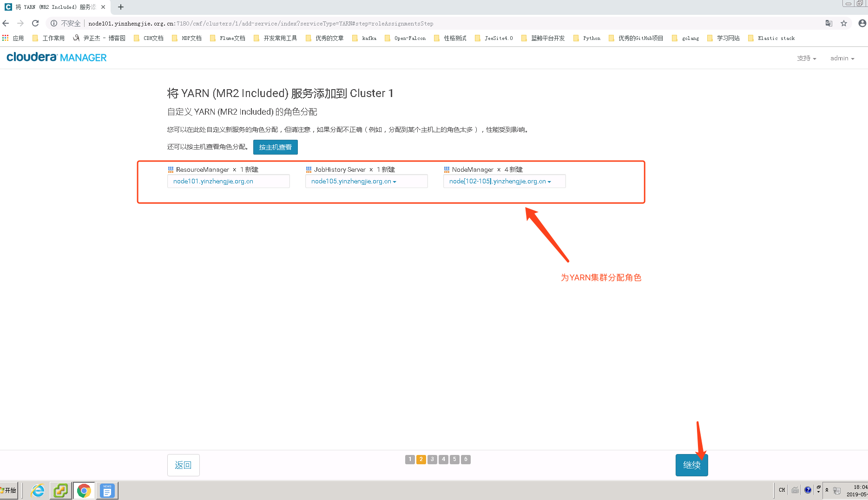Open the 尹正杰 - 博客园 bookmark
The height and width of the screenshot is (500, 868).
pyautogui.click(x=99, y=38)
